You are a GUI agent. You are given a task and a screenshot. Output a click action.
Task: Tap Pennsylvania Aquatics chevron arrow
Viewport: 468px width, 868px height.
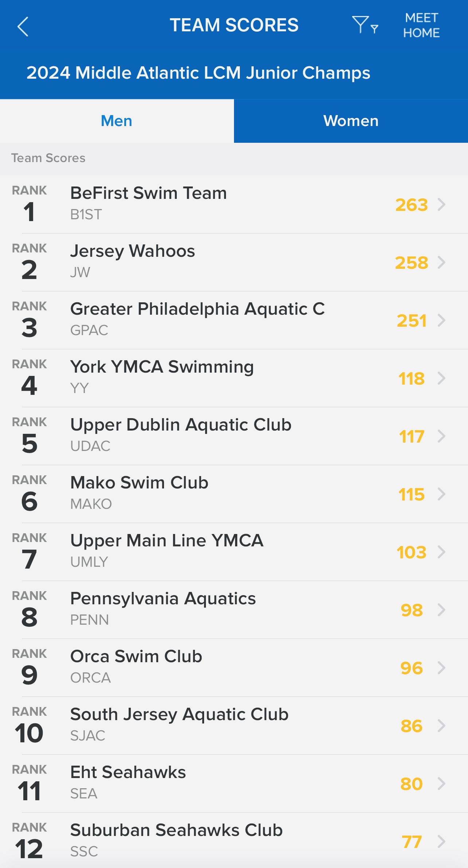(442, 610)
